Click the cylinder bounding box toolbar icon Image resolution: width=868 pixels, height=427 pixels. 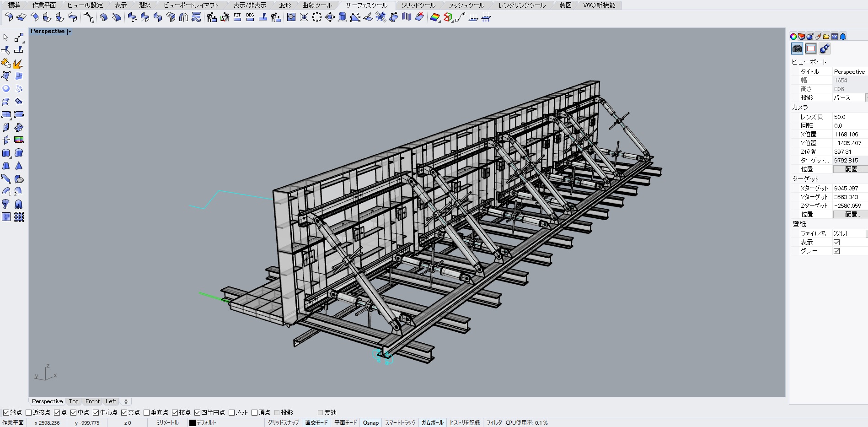click(x=342, y=17)
